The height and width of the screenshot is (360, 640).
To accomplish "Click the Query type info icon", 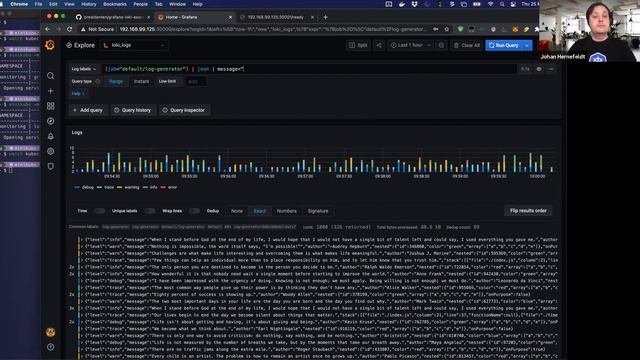I will pyautogui.click(x=98, y=82).
